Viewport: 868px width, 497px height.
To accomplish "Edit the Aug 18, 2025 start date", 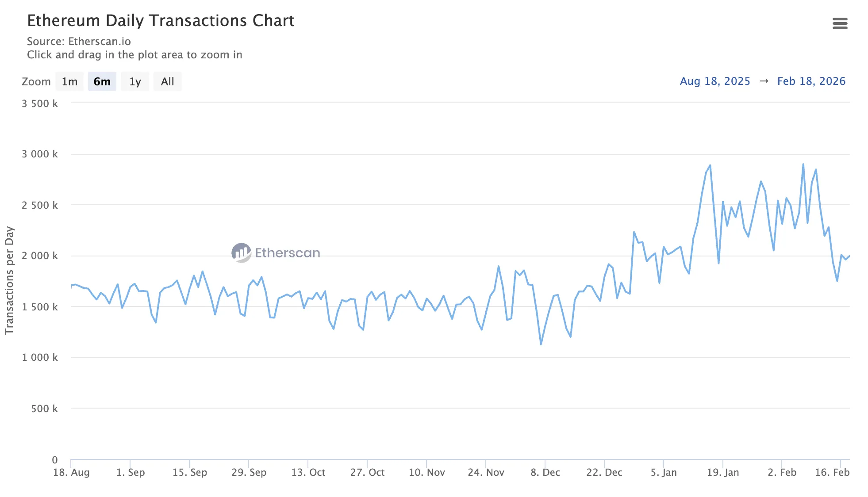I will [714, 81].
